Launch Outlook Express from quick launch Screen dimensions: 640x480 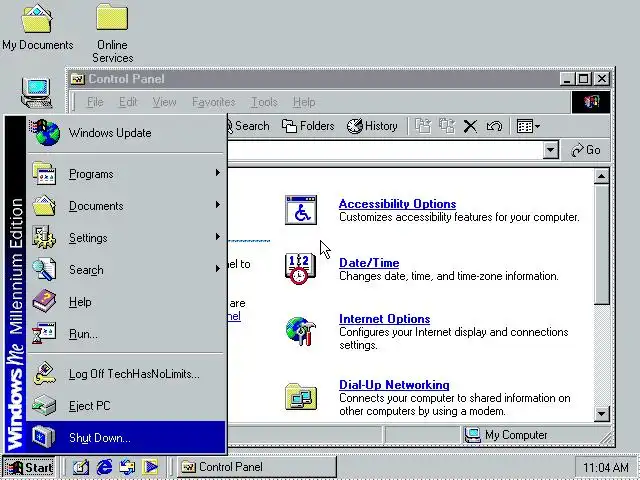pos(127,467)
